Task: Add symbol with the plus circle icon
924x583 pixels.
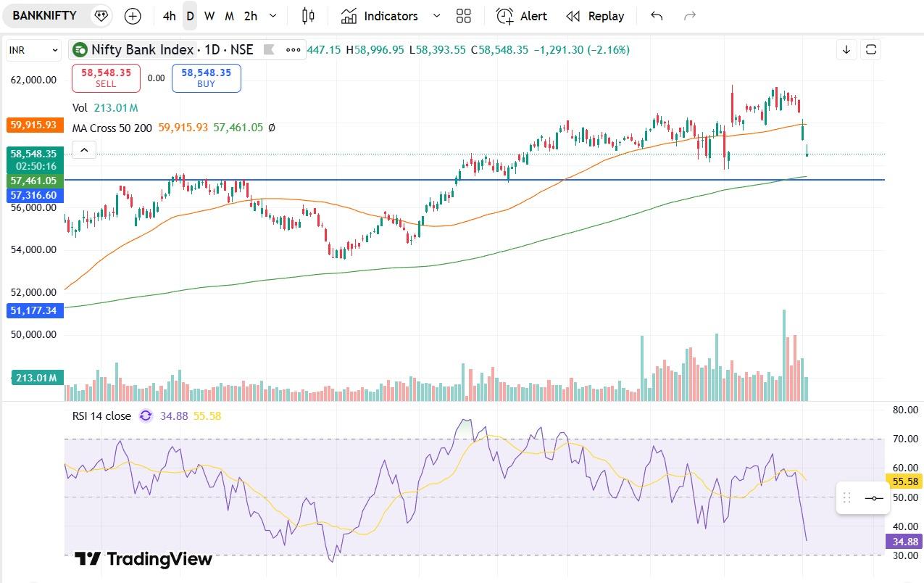Action: click(133, 15)
